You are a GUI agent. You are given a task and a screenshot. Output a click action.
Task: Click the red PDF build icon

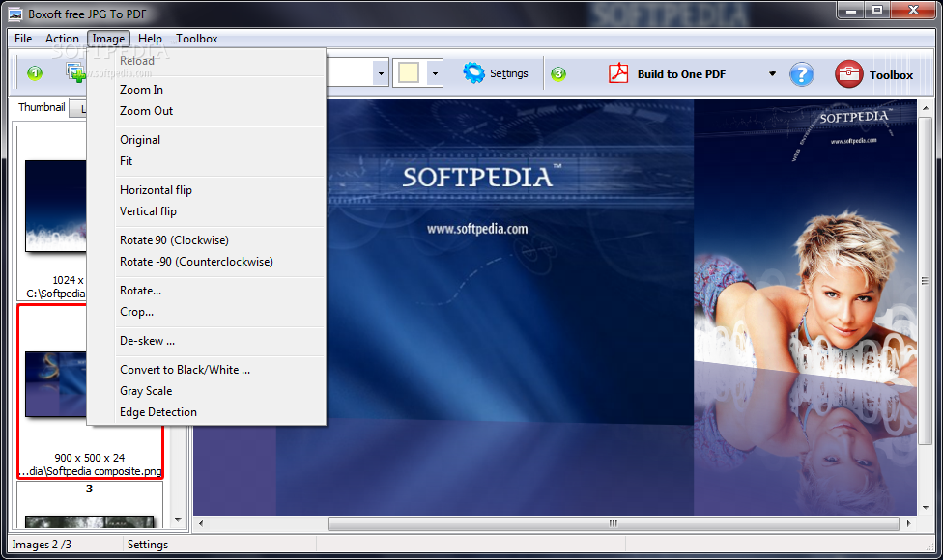618,73
